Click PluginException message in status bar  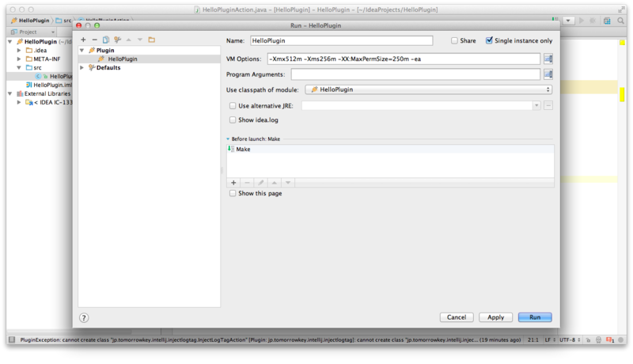[x=270, y=339]
